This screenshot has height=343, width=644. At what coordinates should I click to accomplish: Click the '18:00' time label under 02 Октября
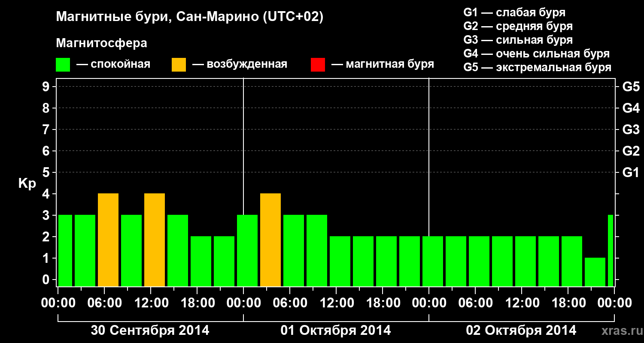pyautogui.click(x=568, y=303)
